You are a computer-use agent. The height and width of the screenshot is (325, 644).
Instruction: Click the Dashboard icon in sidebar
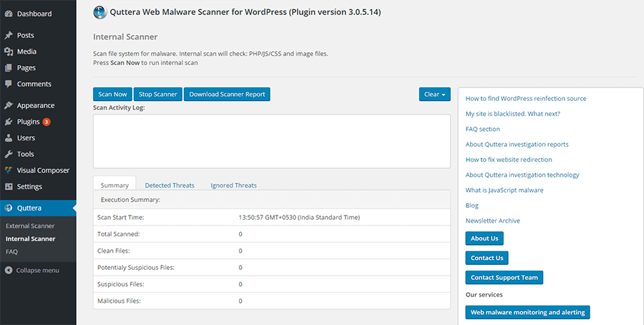(x=9, y=14)
